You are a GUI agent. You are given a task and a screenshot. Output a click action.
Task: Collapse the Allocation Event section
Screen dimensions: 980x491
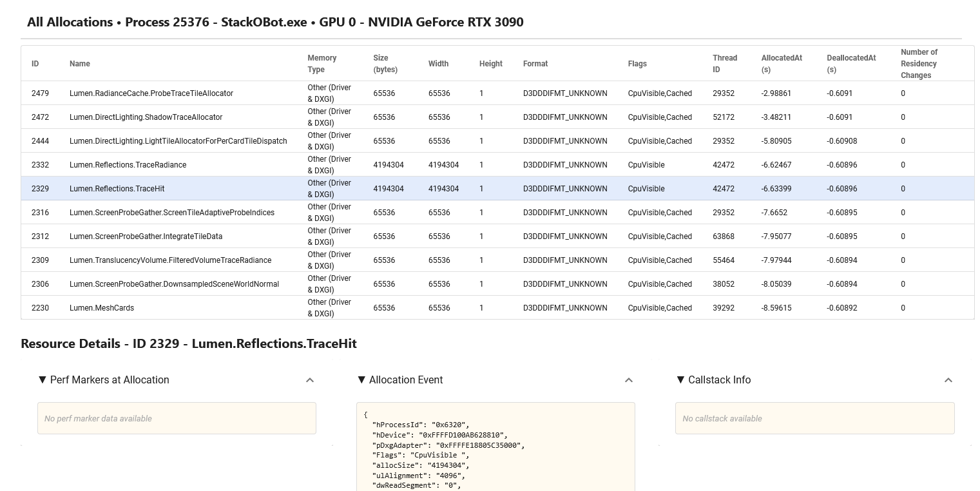pos(629,380)
